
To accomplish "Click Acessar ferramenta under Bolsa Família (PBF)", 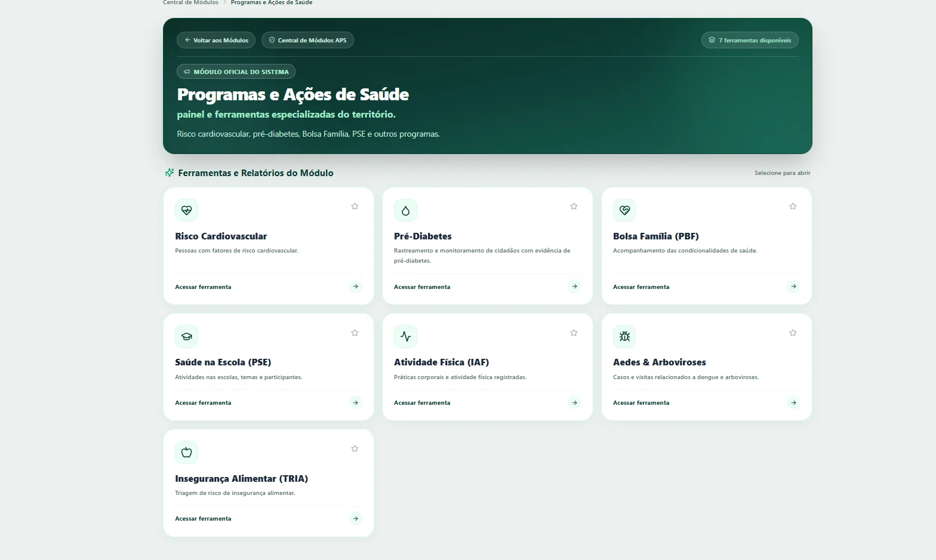I will pos(641,287).
